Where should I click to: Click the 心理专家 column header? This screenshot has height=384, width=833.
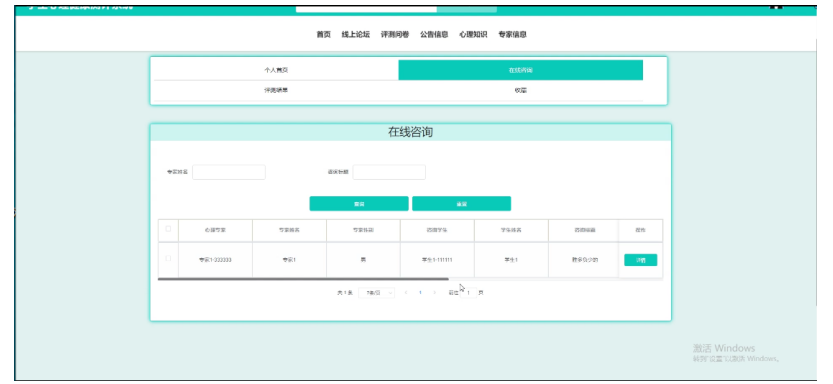215,231
